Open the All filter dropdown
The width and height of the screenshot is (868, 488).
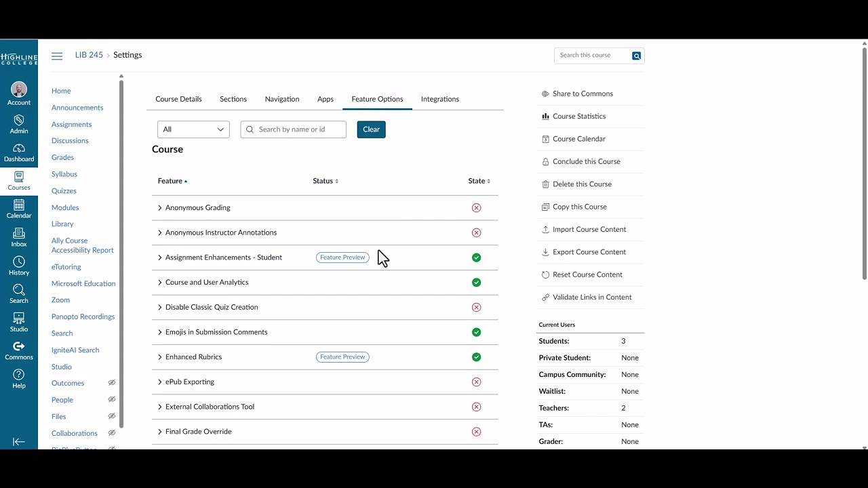click(x=193, y=129)
